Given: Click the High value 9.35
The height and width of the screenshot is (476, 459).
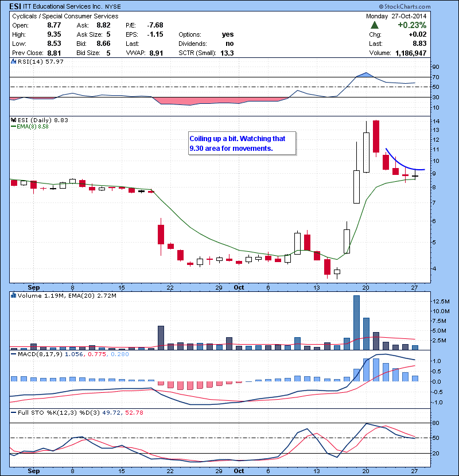Looking at the screenshot, I should (x=54, y=34).
